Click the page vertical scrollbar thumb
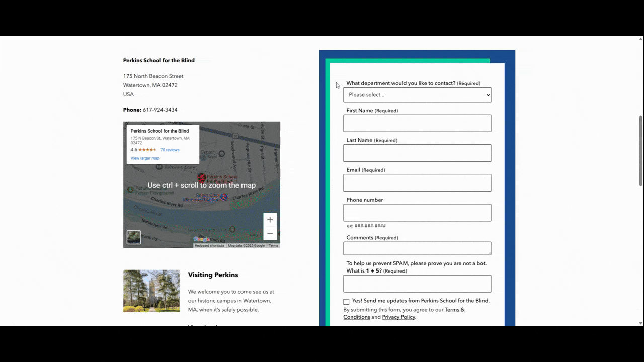 640,150
